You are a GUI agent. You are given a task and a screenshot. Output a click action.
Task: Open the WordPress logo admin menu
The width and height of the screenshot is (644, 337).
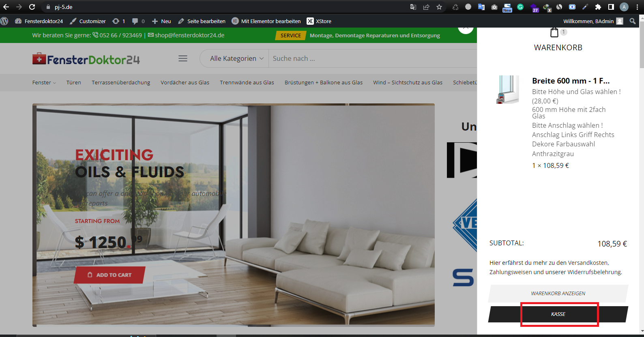(4, 21)
